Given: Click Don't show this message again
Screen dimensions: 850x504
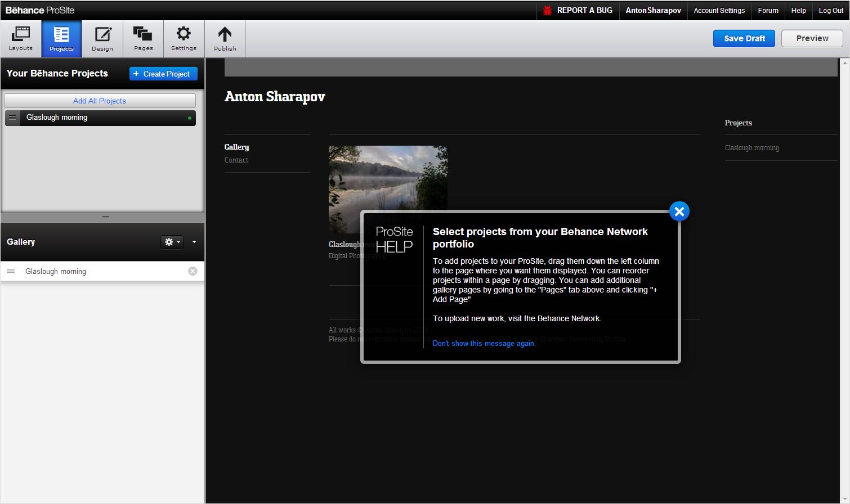Looking at the screenshot, I should click(x=484, y=343).
